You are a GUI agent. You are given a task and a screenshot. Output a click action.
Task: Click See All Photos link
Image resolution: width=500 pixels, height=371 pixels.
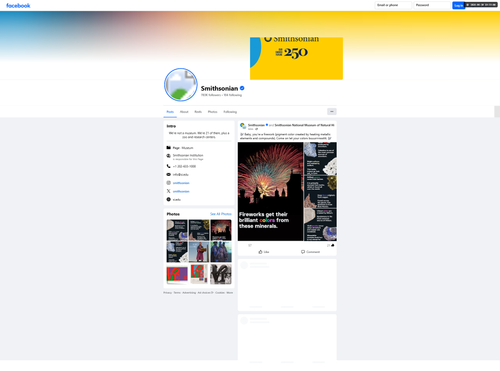221,214
